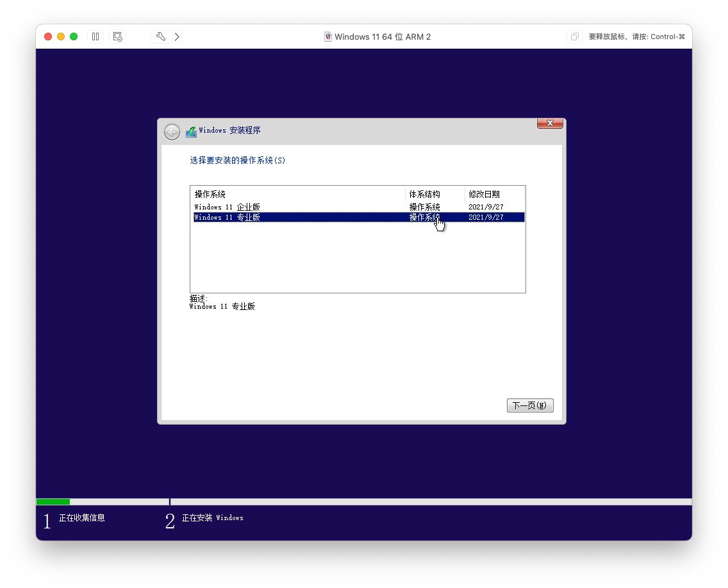
Task: Click the macOS red close window button
Action: tap(48, 37)
